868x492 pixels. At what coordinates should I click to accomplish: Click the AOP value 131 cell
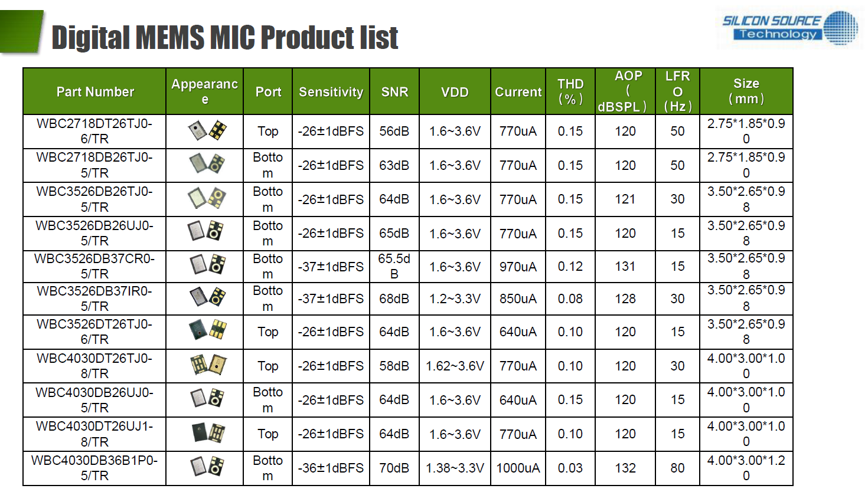pyautogui.click(x=625, y=267)
